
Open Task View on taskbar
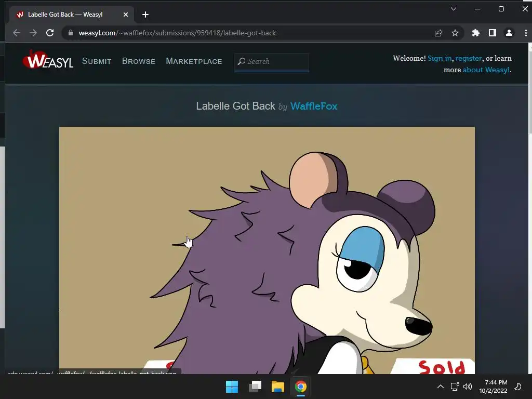(x=255, y=387)
